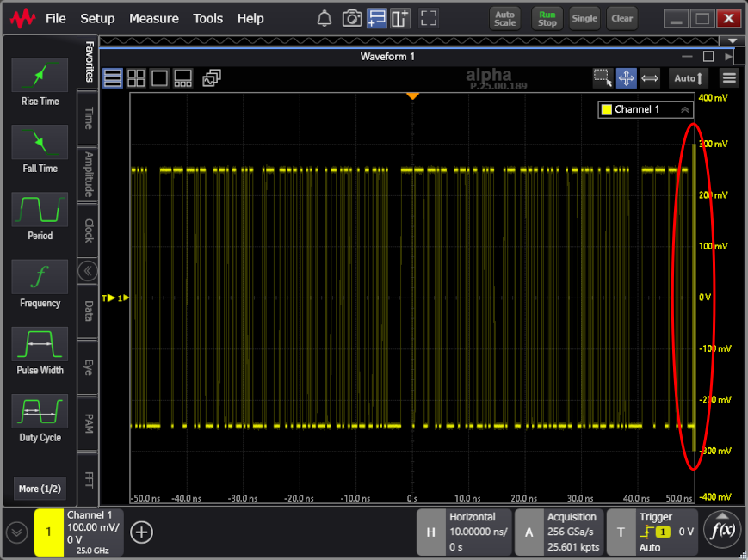Open the Measure menu
Viewport: 748px width, 560px height.
click(153, 18)
